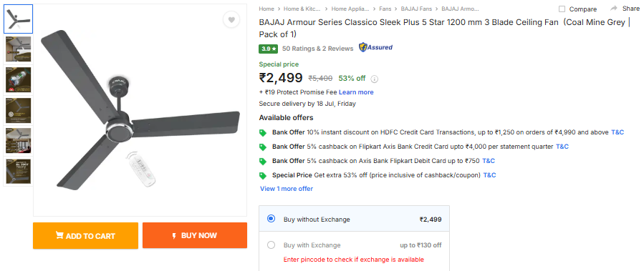Expand View 1 more offer

(287, 189)
